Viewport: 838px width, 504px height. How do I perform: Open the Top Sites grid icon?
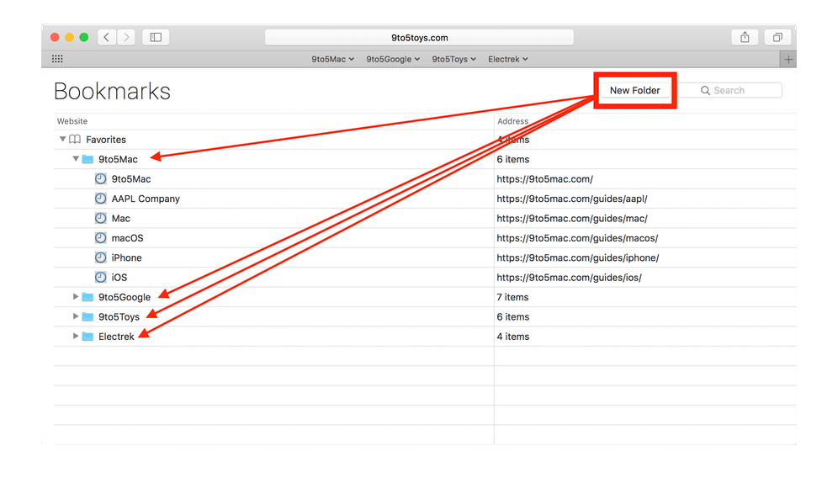[x=57, y=59]
